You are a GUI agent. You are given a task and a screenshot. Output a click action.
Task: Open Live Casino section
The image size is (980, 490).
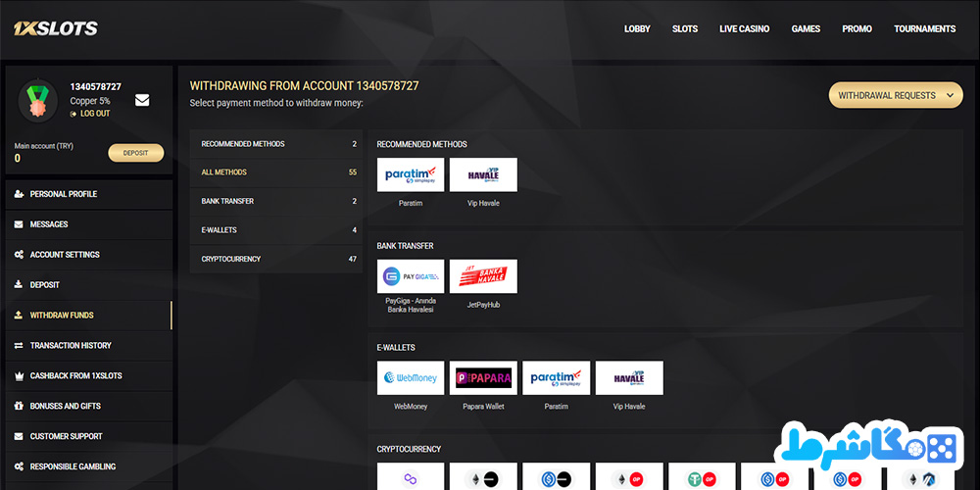point(745,28)
